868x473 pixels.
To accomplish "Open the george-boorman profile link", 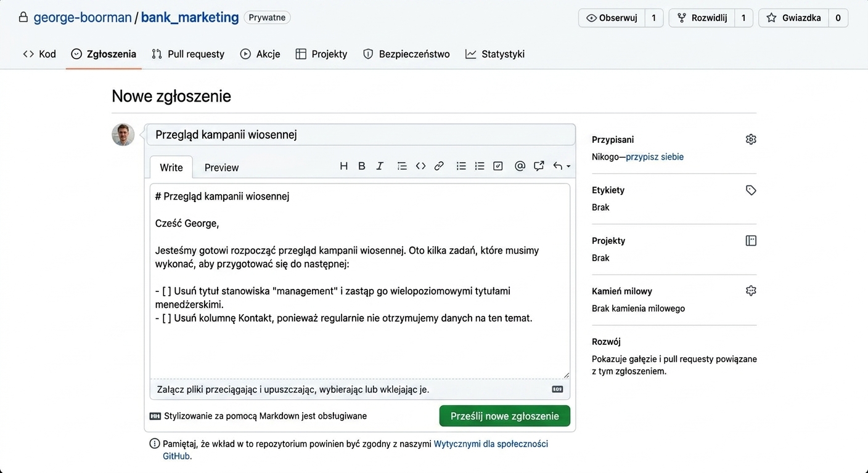I will [x=83, y=17].
